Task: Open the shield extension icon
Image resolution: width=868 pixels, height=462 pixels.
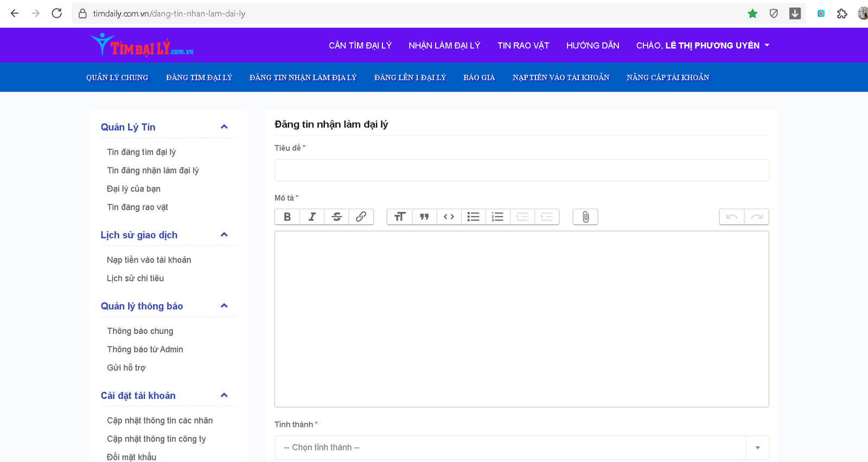Action: coord(774,14)
